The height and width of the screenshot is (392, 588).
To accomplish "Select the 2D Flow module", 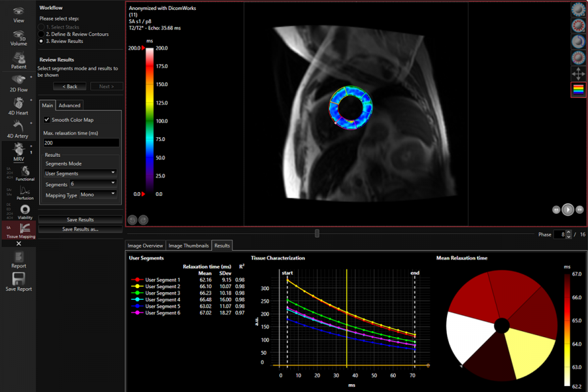I will pos(18,82).
